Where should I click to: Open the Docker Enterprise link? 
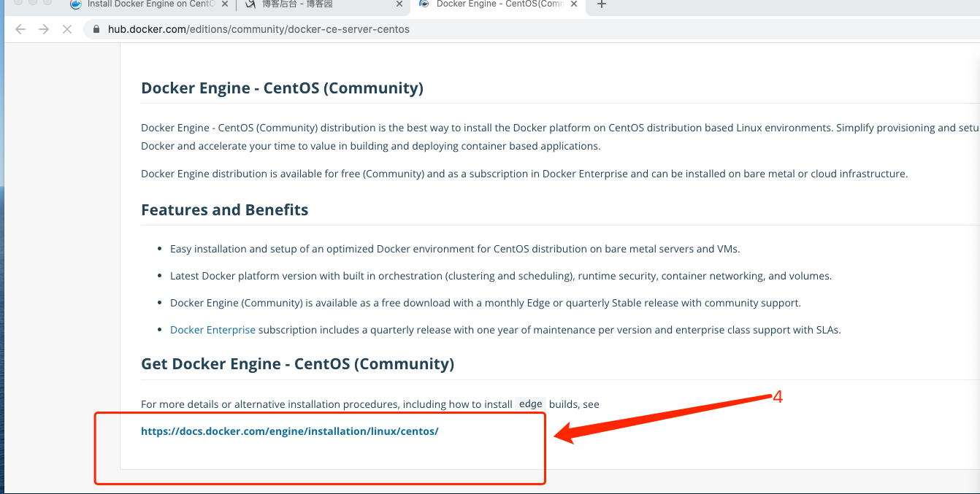213,330
